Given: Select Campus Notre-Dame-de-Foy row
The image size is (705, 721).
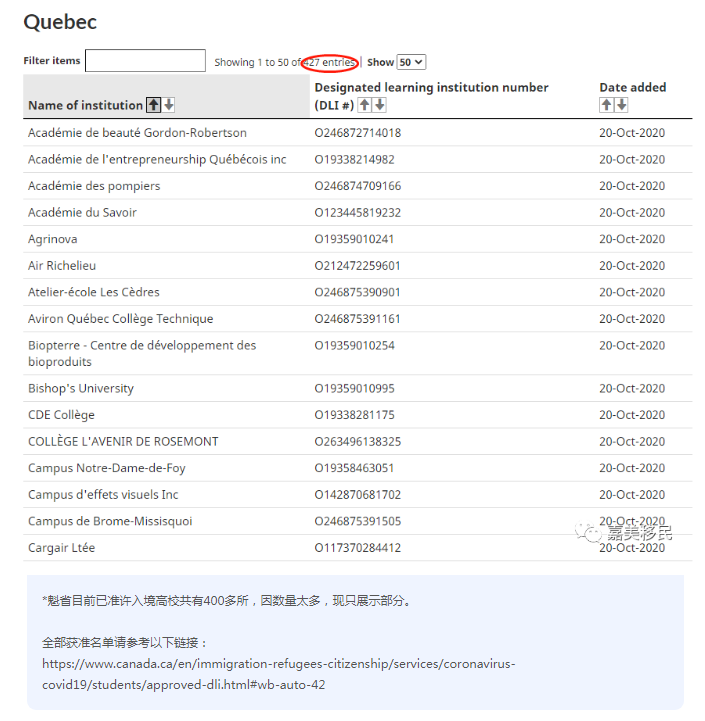Looking at the screenshot, I should (106, 468).
